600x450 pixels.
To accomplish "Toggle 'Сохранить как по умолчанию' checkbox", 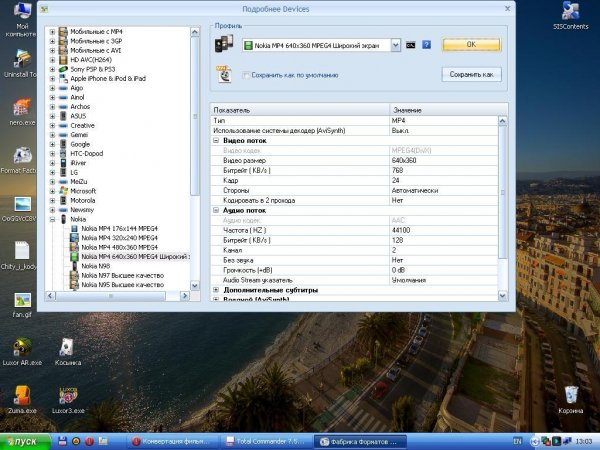I will pos(246,75).
